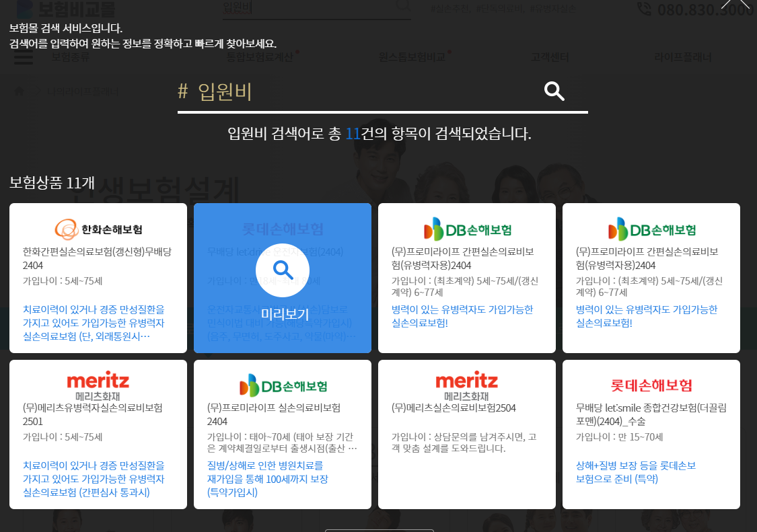Screen dimensions: 757x532
Task: Click the white search magnifier icon
Action: (554, 91)
